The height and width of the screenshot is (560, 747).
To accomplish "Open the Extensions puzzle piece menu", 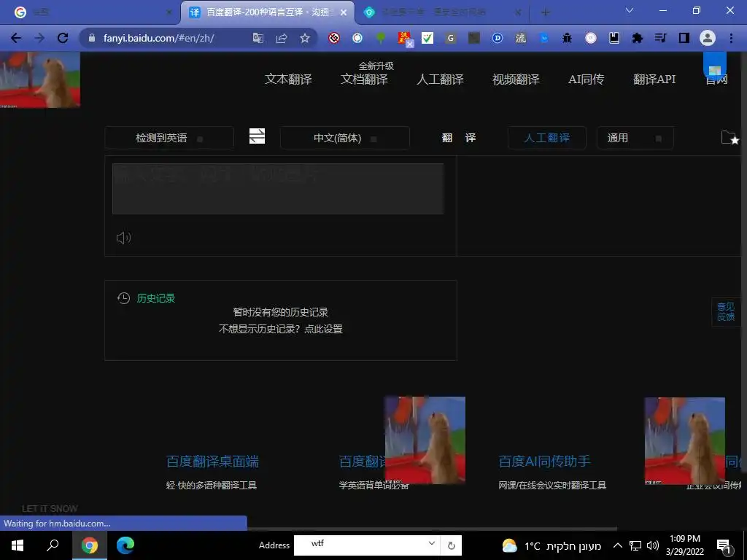I will point(638,38).
